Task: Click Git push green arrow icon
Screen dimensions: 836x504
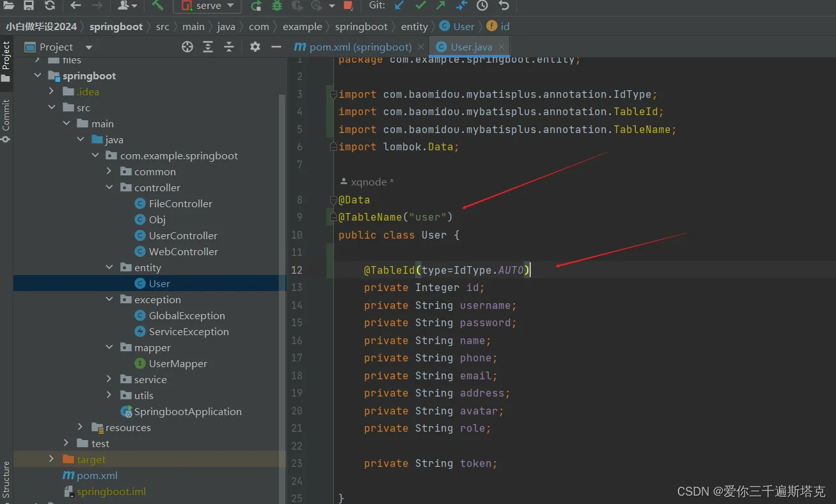Action: tap(441, 5)
